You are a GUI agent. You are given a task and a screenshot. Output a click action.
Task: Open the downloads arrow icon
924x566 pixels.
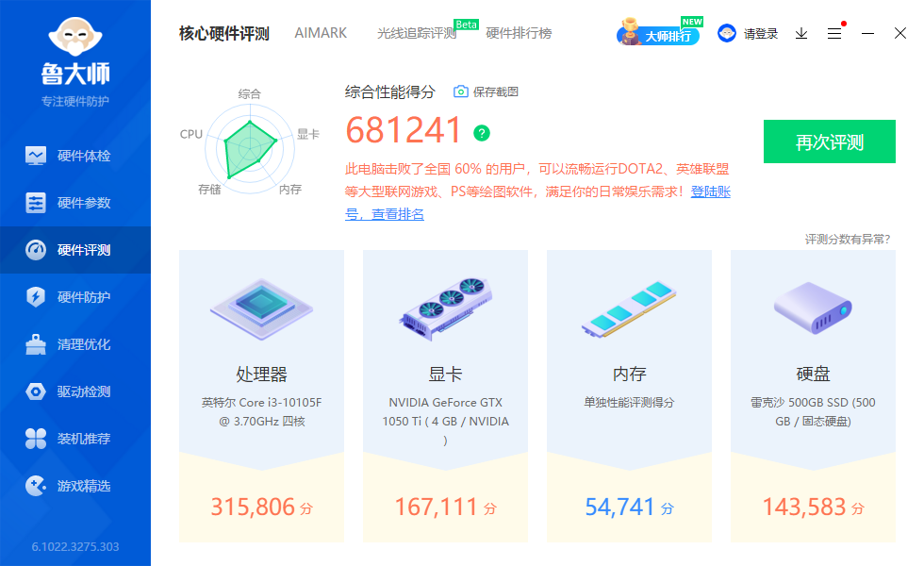point(801,34)
